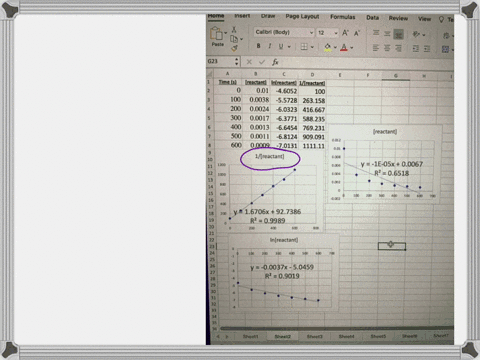
Task: Click cell containing 263.158
Action: pyautogui.click(x=313, y=100)
